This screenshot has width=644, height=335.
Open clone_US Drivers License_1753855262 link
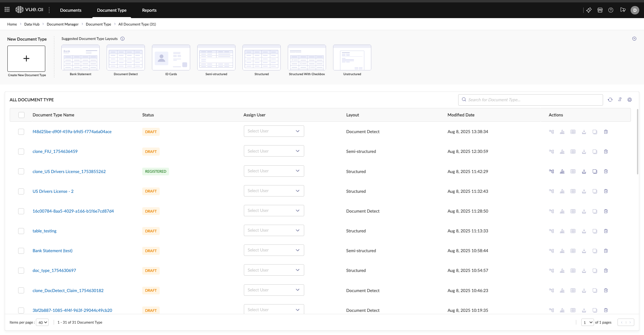(x=69, y=171)
